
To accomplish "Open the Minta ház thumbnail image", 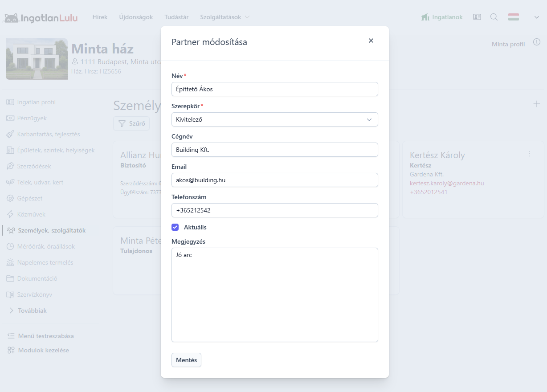I will tap(37, 59).
